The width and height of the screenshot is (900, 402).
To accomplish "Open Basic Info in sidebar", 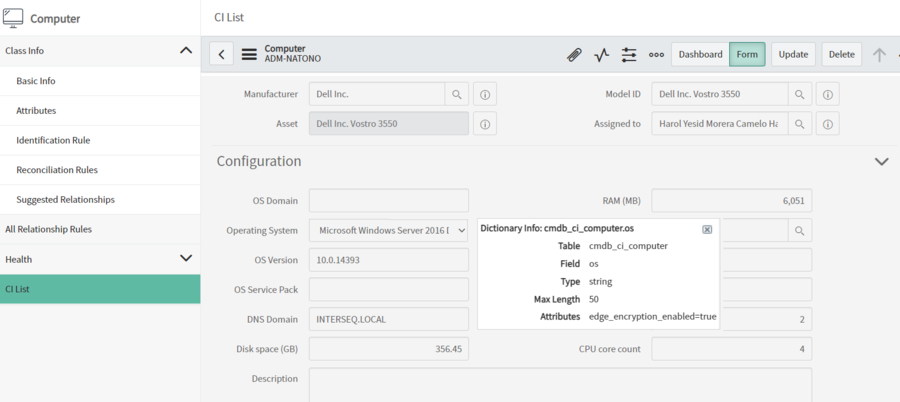I will point(100,81).
